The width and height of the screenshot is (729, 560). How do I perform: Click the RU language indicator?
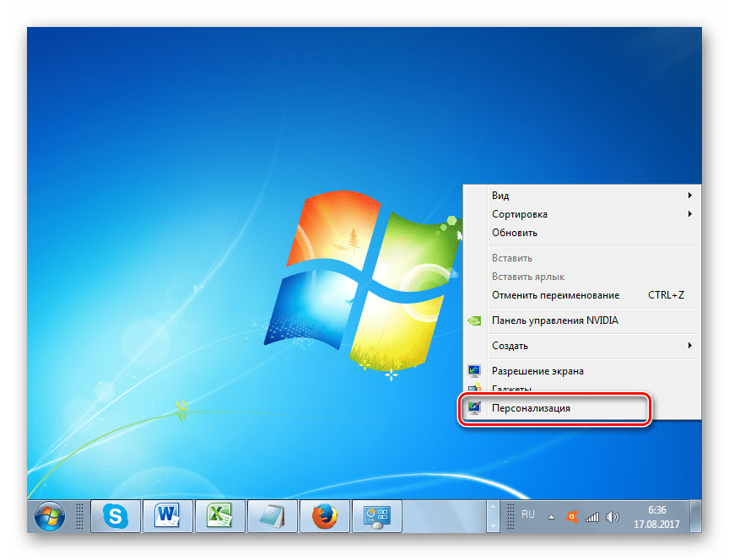coord(527,514)
